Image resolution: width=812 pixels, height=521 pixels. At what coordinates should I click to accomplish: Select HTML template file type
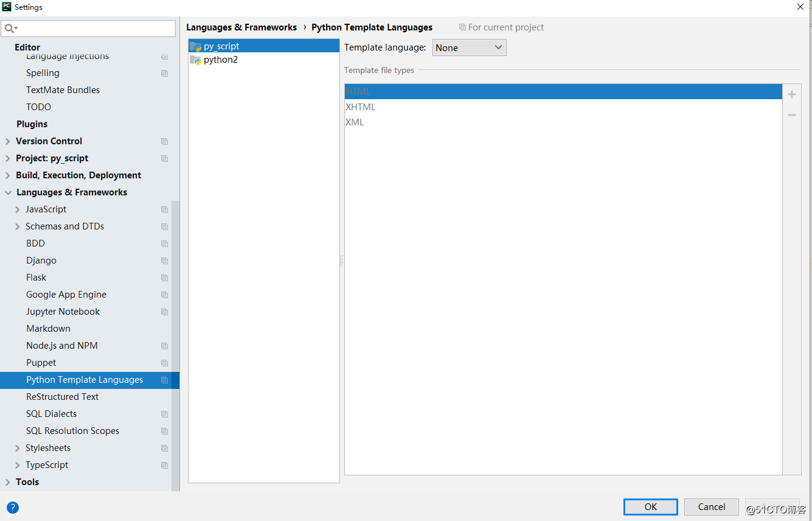(x=563, y=92)
